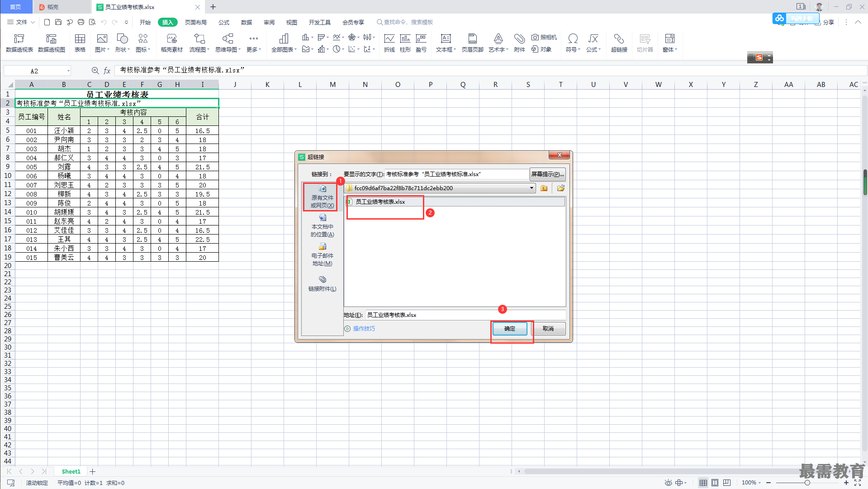This screenshot has width=868, height=489.
Task: Click the save icon in quick toolbar
Action: pos(58,22)
